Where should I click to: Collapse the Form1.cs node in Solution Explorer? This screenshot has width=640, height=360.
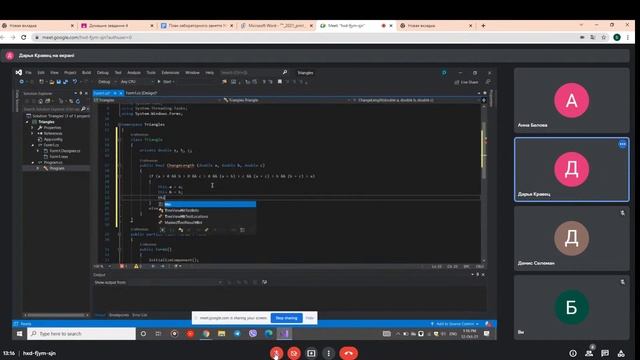pos(33,145)
